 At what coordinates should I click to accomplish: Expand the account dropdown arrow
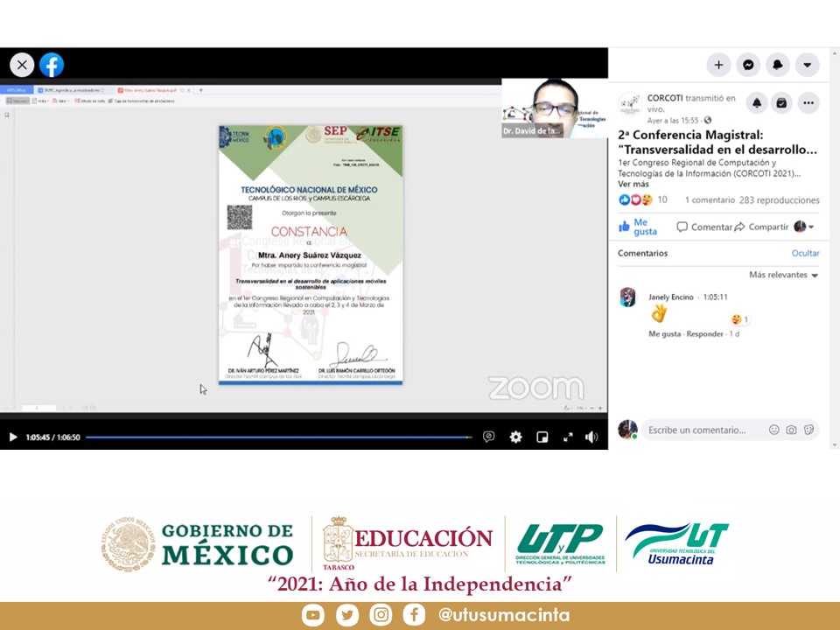point(807,65)
